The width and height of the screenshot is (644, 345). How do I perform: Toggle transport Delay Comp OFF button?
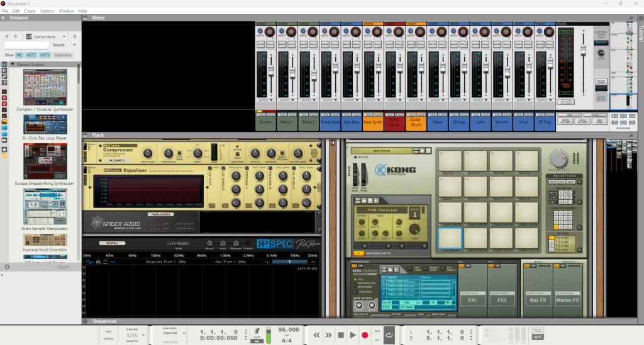point(538,337)
